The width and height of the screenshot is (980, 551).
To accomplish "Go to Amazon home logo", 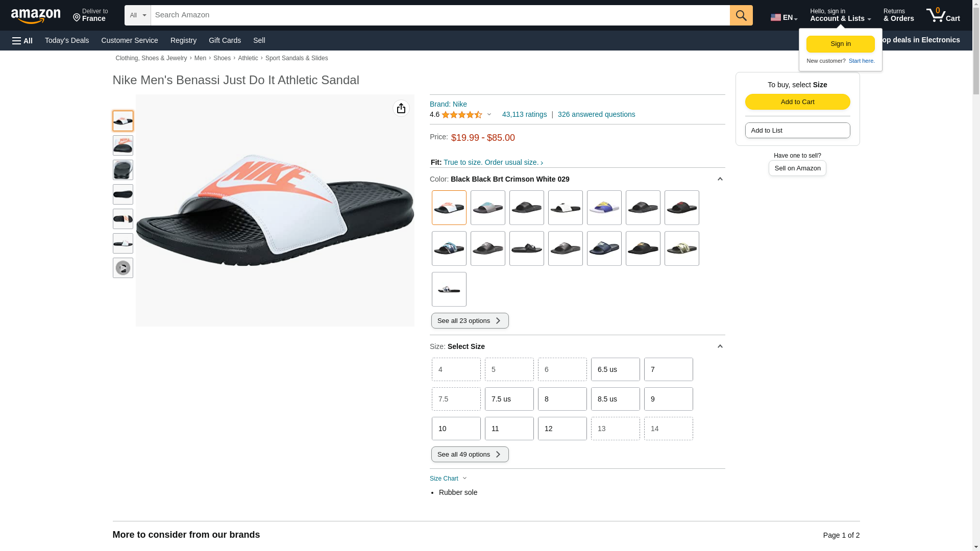I will pos(36,16).
